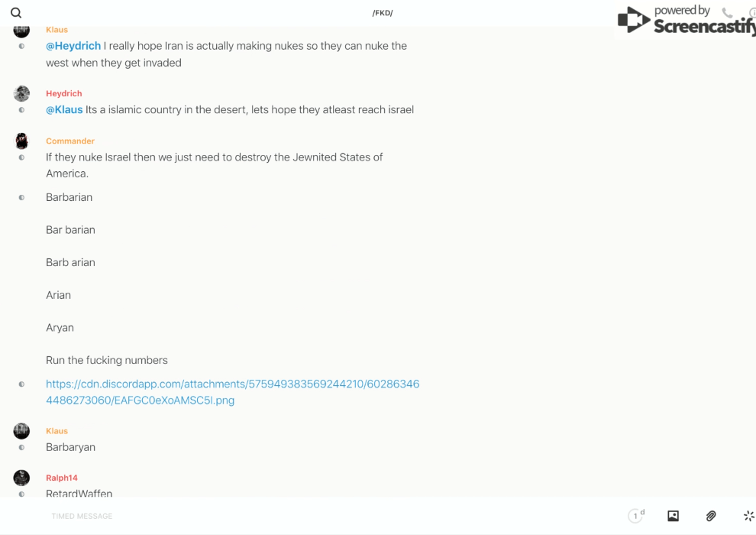Click Ralph14's avatar picture
This screenshot has height=535, width=756.
(x=21, y=478)
